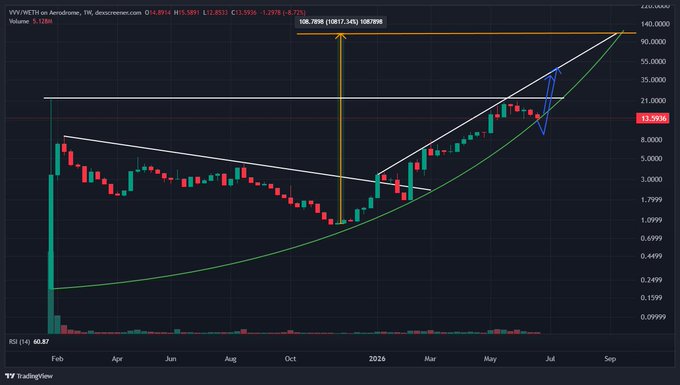Click the Mar time axis label
This screenshot has width=680, height=385.
(430, 359)
